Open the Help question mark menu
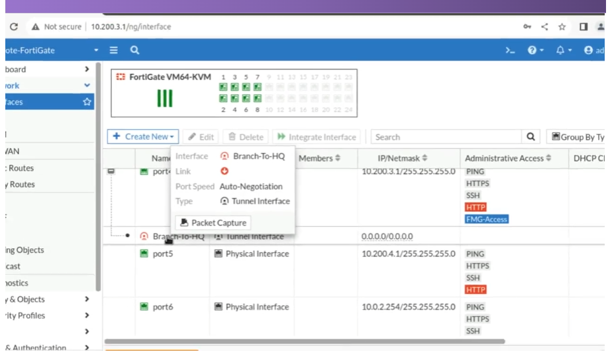Viewport: 610px width, 364px height. pos(535,50)
